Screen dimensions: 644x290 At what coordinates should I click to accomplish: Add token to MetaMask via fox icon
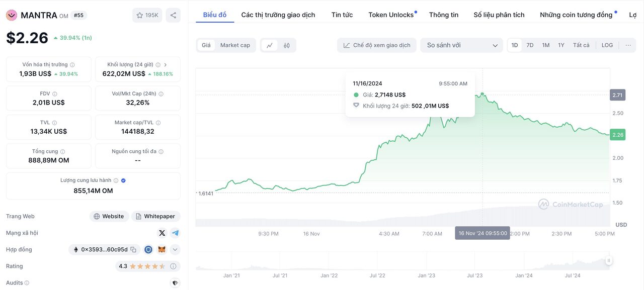pos(162,249)
